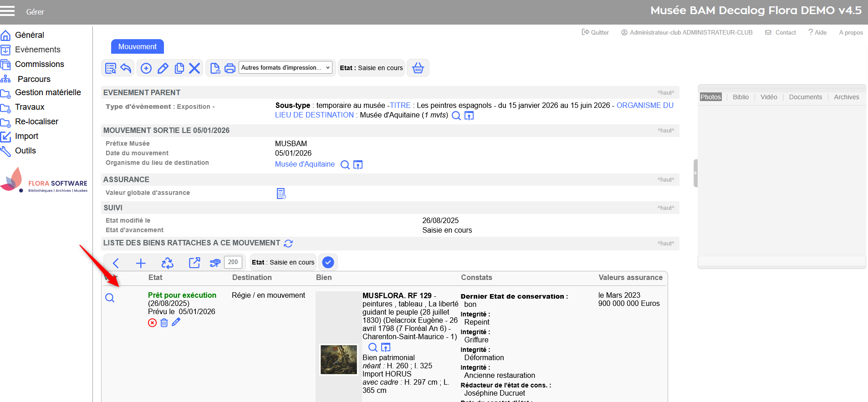Switch to the Documents tab
This screenshot has height=402, width=868.
(x=805, y=97)
